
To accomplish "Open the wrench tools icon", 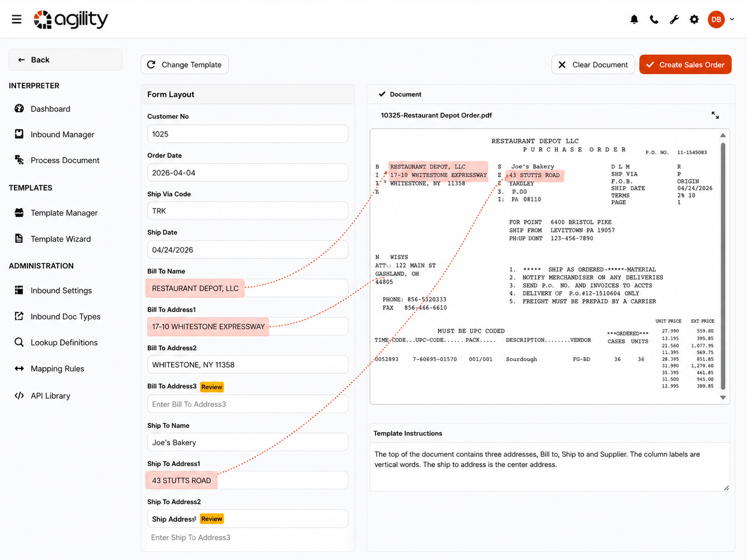I will (x=674, y=20).
